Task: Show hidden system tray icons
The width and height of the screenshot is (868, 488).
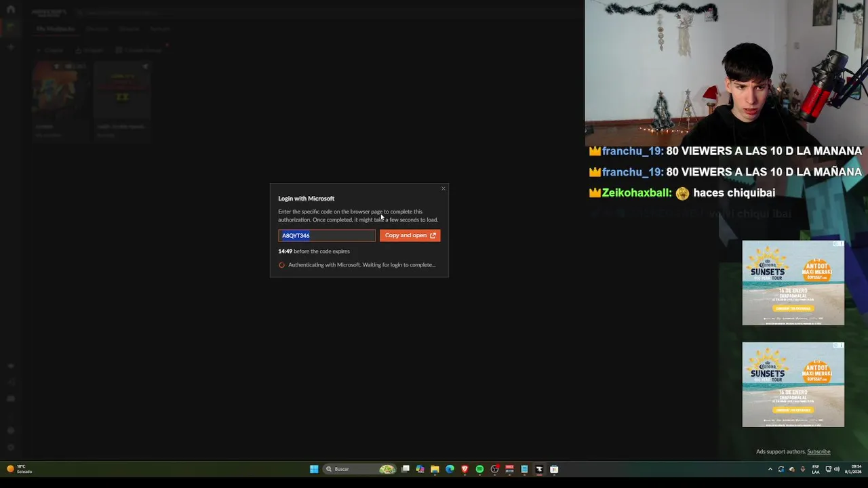Action: pos(770,469)
